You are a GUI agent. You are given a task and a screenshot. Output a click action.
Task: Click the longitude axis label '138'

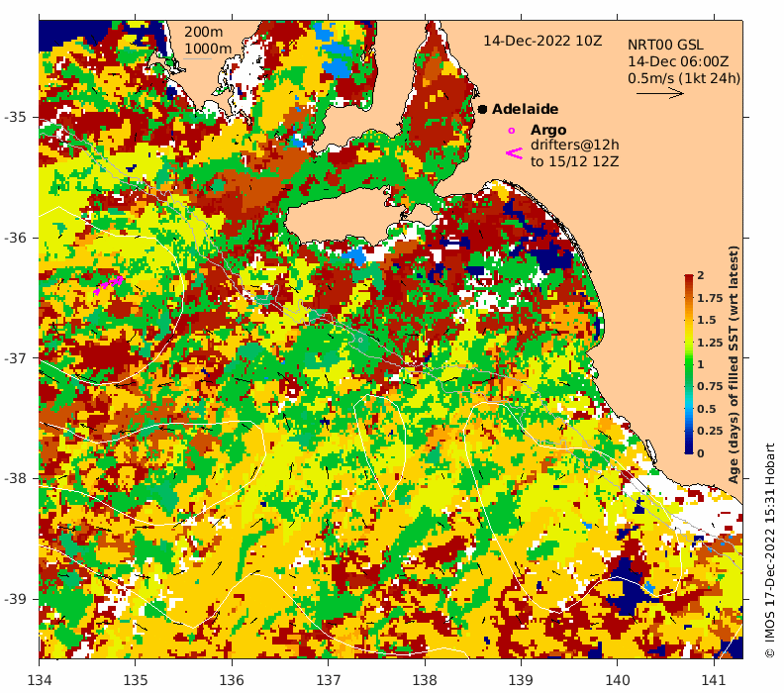425,680
